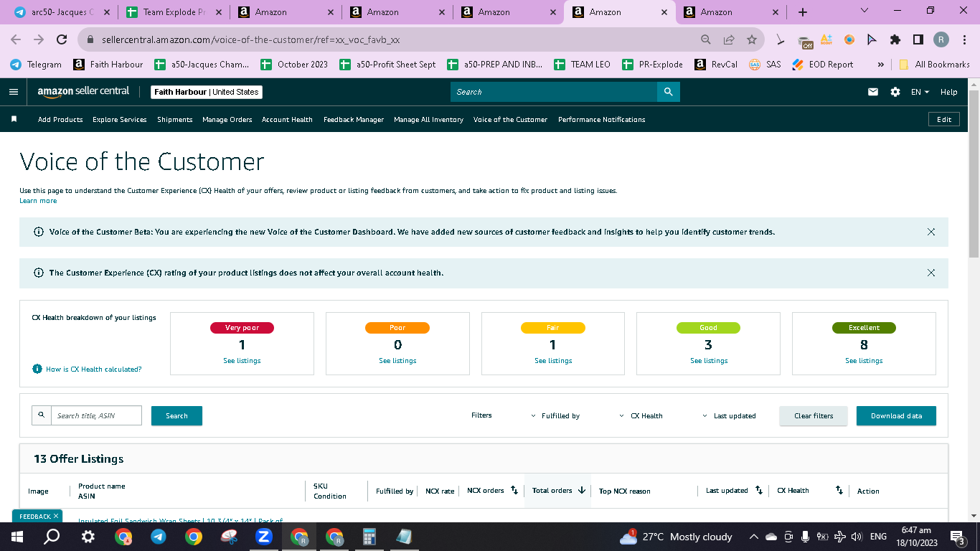Image resolution: width=980 pixels, height=551 pixels.
Task: Click the Search title, ASIN input field
Action: click(x=96, y=415)
